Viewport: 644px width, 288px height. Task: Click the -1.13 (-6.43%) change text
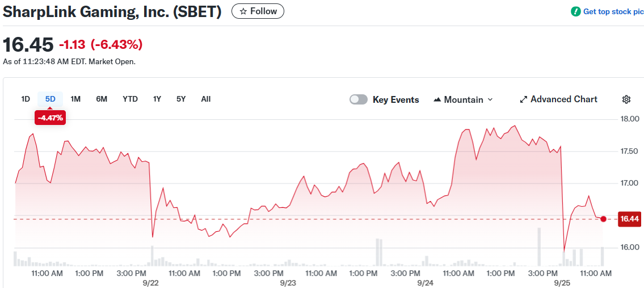point(101,44)
